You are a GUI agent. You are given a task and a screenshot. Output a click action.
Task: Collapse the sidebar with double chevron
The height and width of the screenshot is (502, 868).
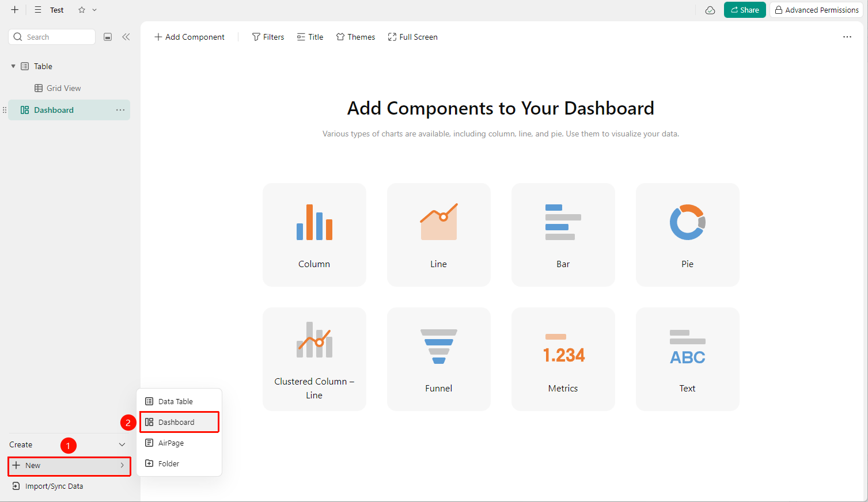(126, 37)
